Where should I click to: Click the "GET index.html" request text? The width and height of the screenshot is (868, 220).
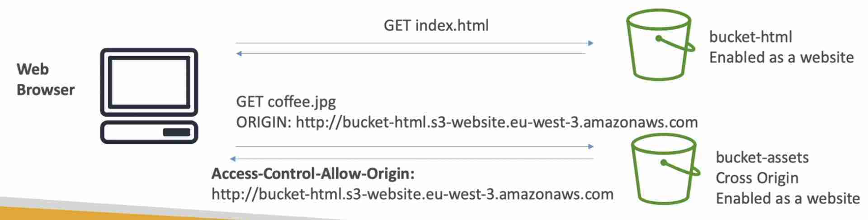point(436,25)
